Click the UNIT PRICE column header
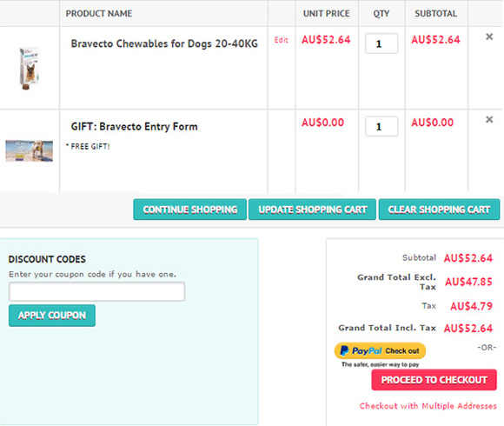Image resolution: width=504 pixels, height=426 pixels. point(326,14)
